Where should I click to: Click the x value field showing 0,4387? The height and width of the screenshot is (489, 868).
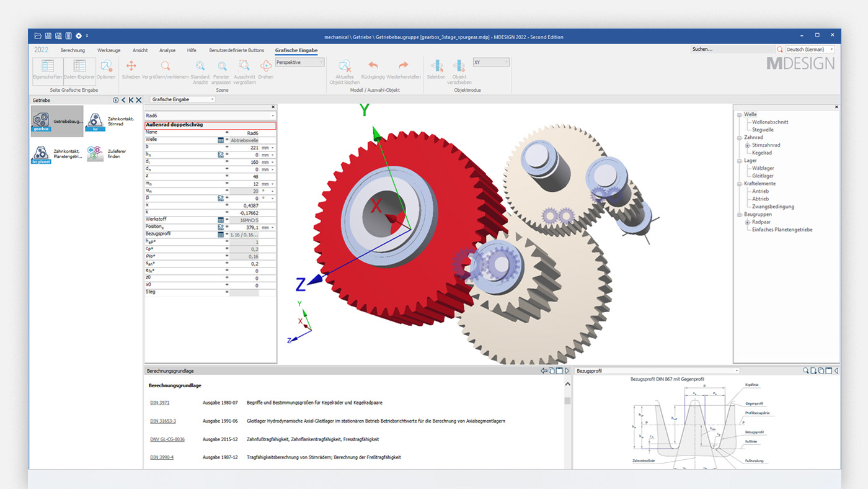point(244,205)
